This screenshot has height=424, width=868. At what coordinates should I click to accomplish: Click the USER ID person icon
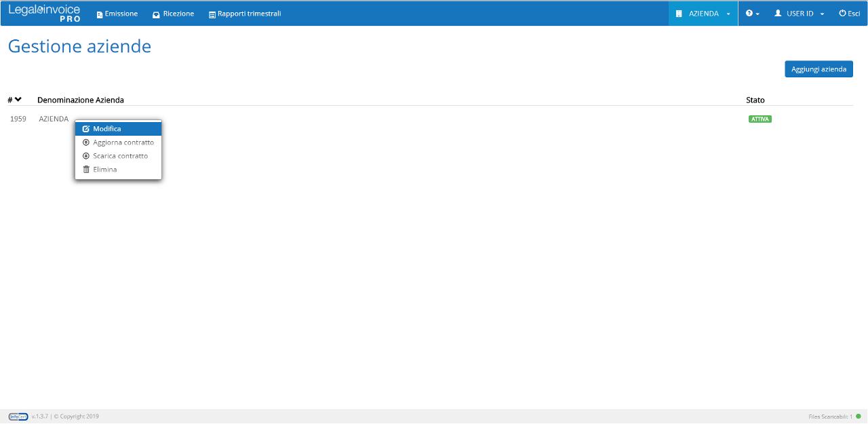(778, 14)
